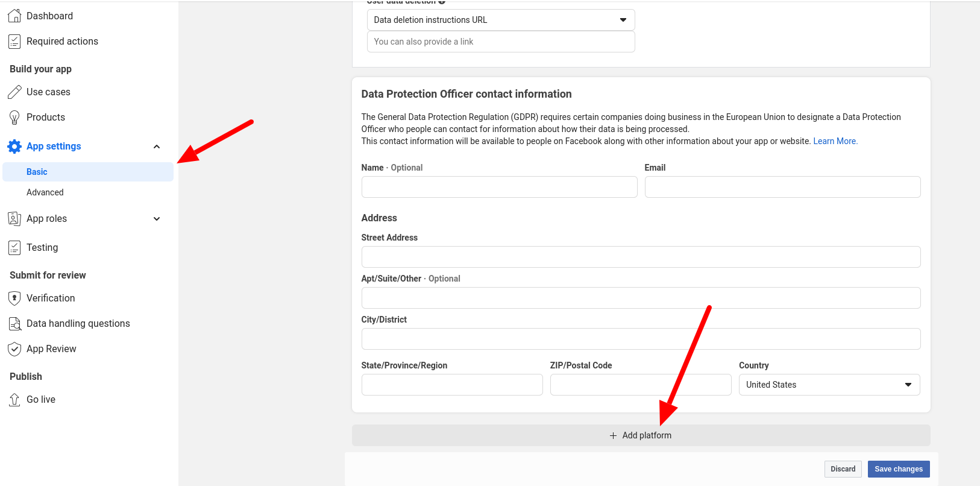Expand the App roles section chevron
980x486 pixels.
tap(157, 219)
